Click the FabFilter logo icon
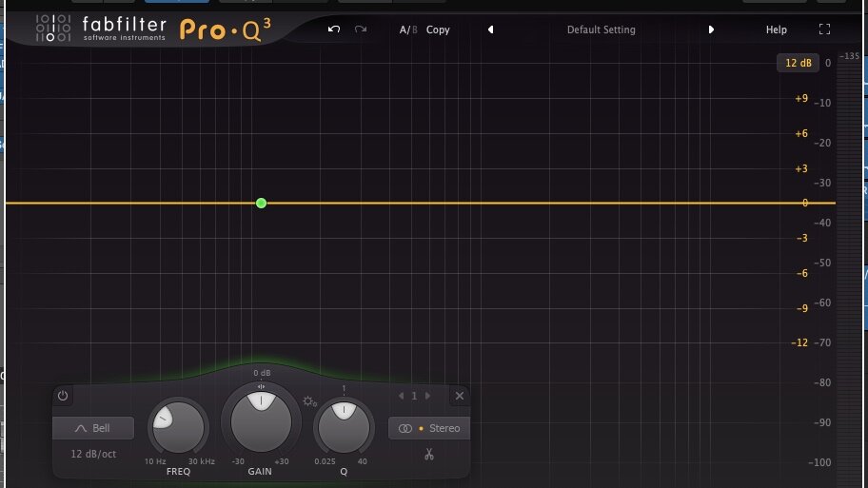 click(x=53, y=29)
